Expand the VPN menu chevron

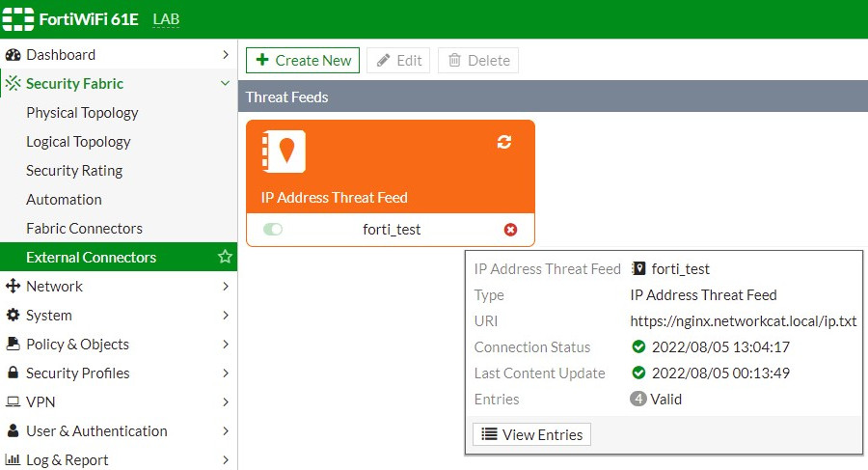226,401
